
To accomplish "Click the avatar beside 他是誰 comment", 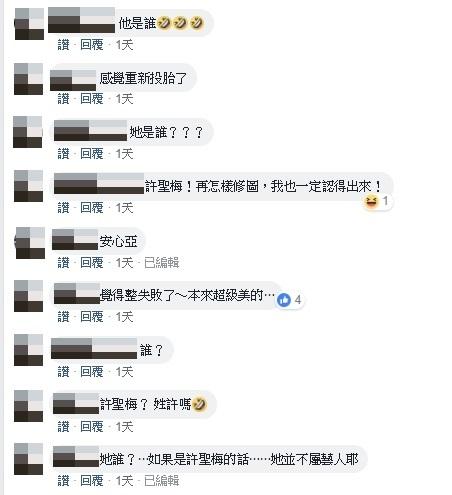I will pos(29,24).
